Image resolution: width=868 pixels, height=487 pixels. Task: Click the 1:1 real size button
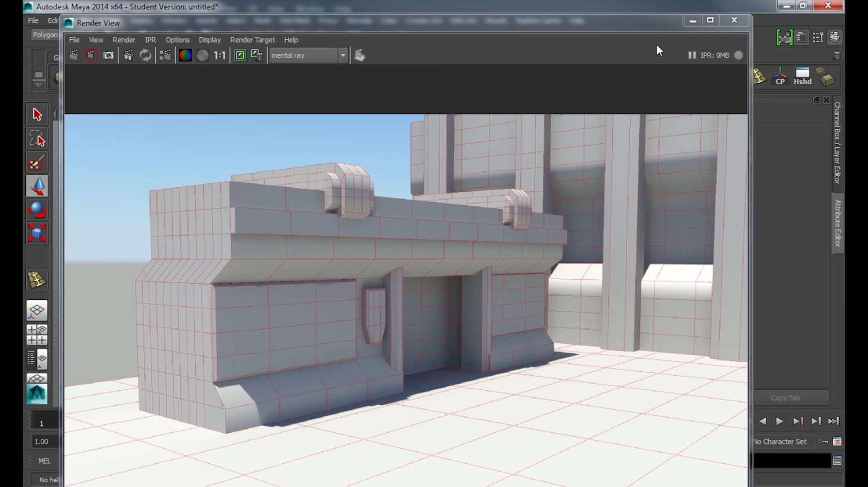(220, 55)
